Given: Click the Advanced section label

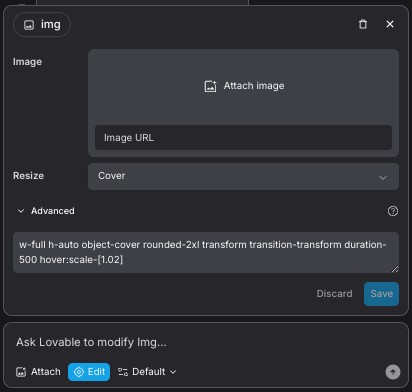Looking at the screenshot, I should point(53,211).
